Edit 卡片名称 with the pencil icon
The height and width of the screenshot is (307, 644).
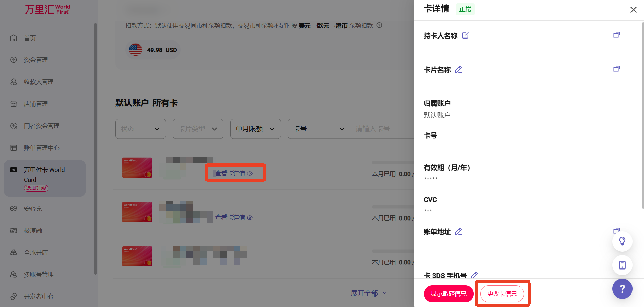[x=458, y=69]
